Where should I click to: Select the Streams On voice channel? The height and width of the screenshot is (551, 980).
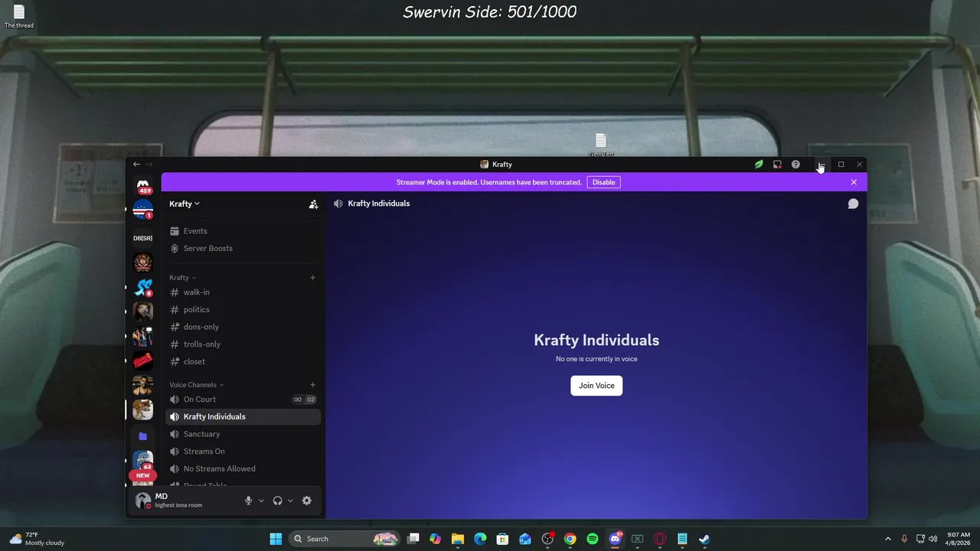pyautogui.click(x=243, y=452)
